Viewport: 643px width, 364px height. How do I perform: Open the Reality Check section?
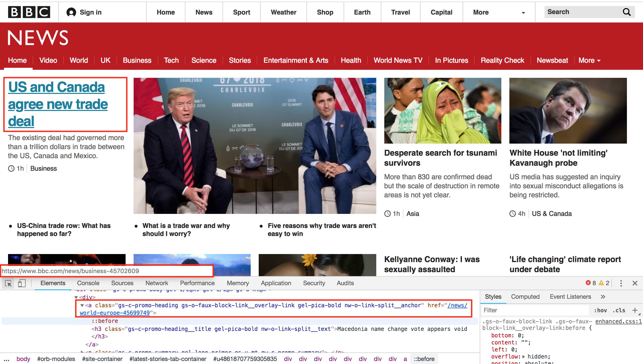point(502,60)
